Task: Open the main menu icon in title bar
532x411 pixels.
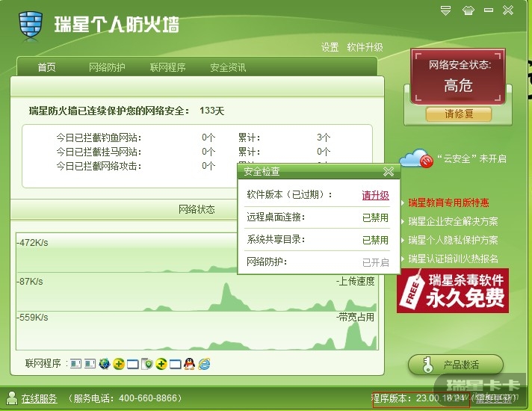Action: coord(445,10)
